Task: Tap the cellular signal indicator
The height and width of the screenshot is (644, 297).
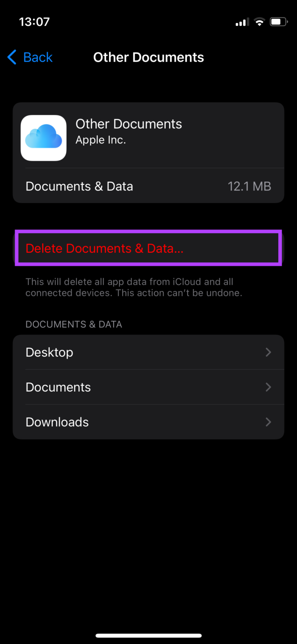Action: click(x=241, y=21)
